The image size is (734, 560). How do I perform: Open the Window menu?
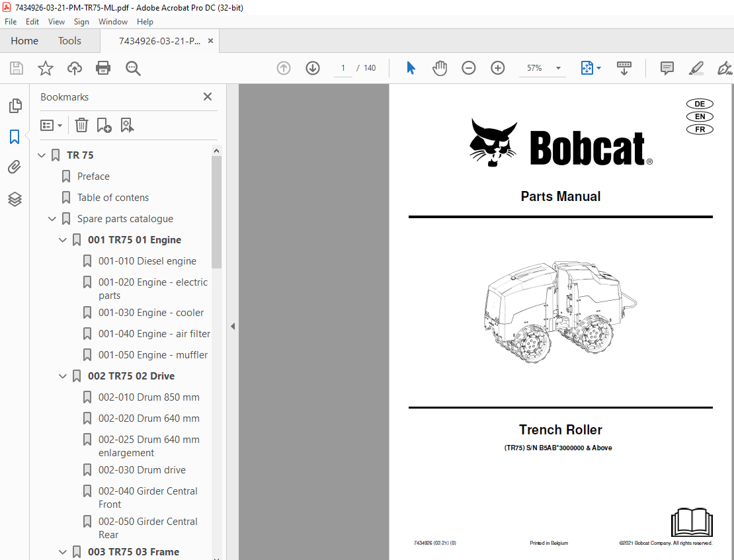pos(113,22)
